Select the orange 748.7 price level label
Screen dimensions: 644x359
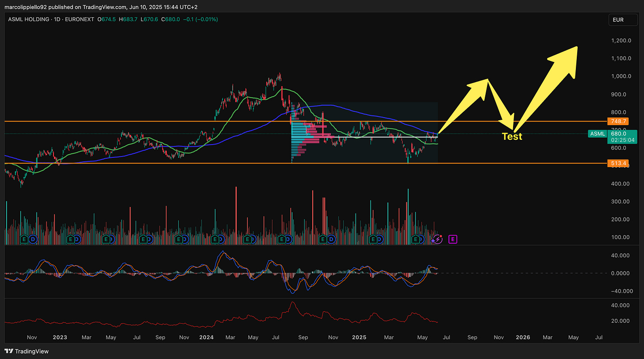coord(619,121)
